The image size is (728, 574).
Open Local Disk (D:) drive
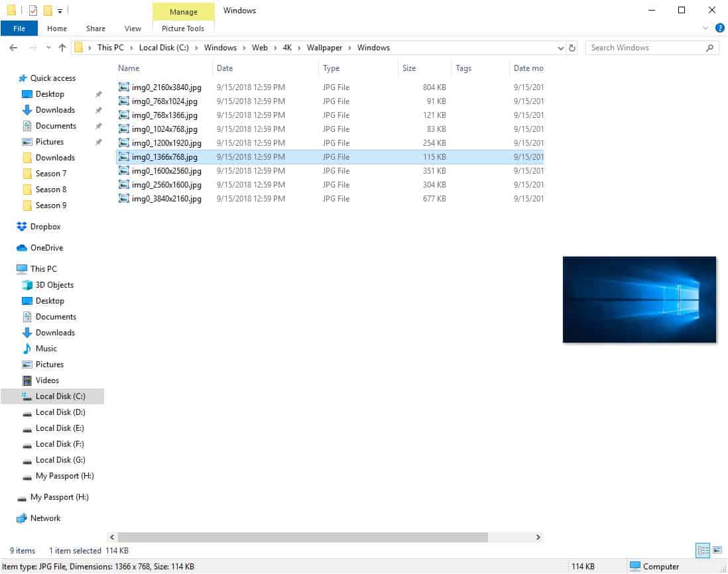coord(60,412)
